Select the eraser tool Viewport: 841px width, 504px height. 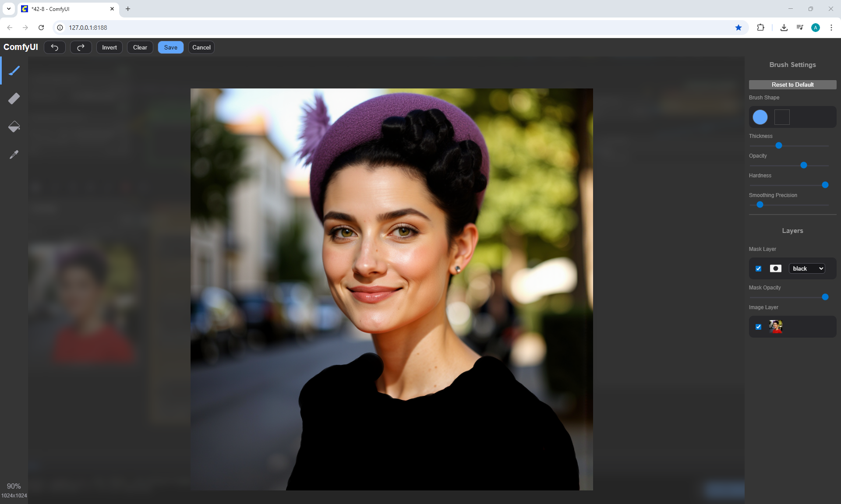14,99
